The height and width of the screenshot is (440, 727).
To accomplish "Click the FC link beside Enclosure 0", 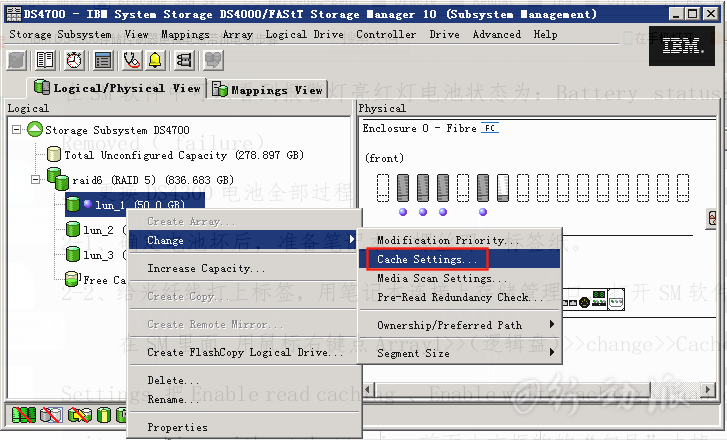I will click(490, 128).
